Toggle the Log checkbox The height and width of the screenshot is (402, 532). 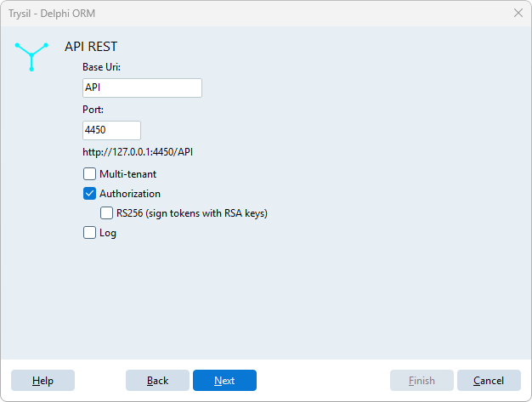pyautogui.click(x=89, y=233)
